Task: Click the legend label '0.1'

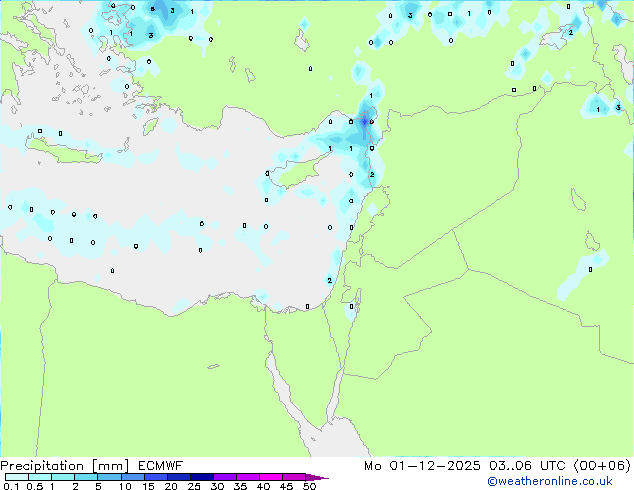Action: 11,486
